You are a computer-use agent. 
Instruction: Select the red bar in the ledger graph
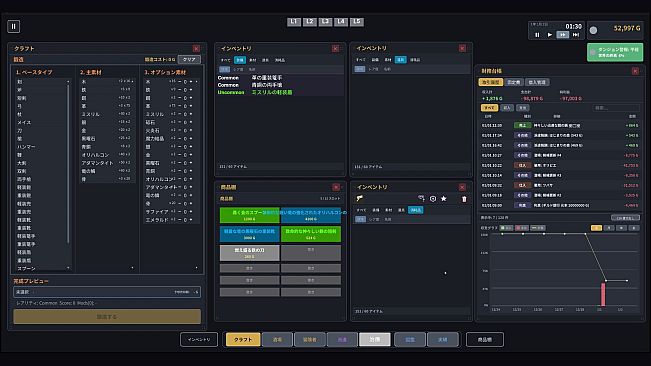(x=603, y=294)
